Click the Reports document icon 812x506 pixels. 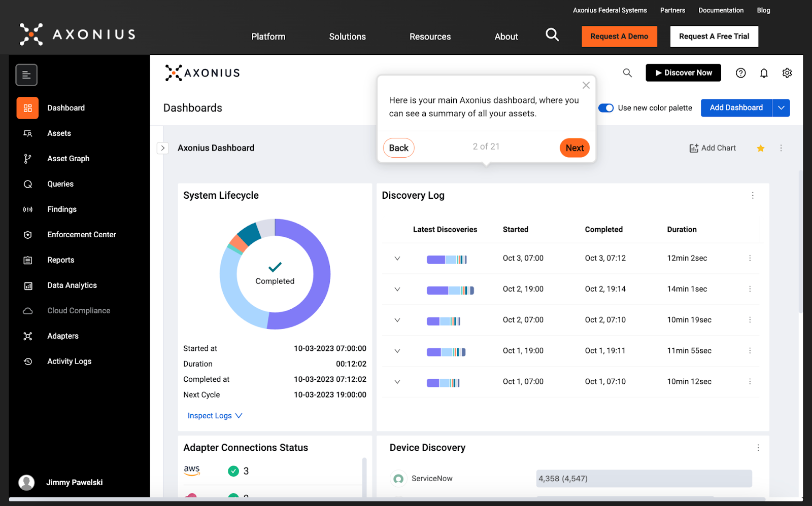(x=28, y=260)
